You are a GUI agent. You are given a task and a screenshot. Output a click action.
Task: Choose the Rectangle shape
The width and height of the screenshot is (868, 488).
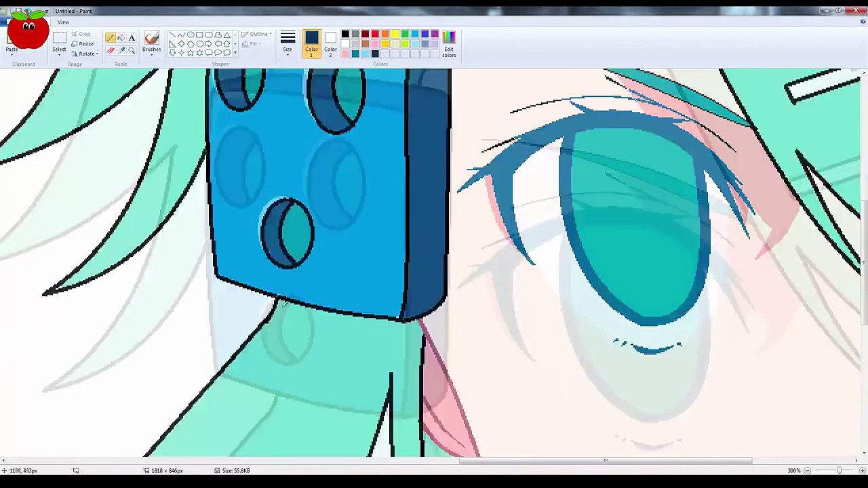pos(199,35)
